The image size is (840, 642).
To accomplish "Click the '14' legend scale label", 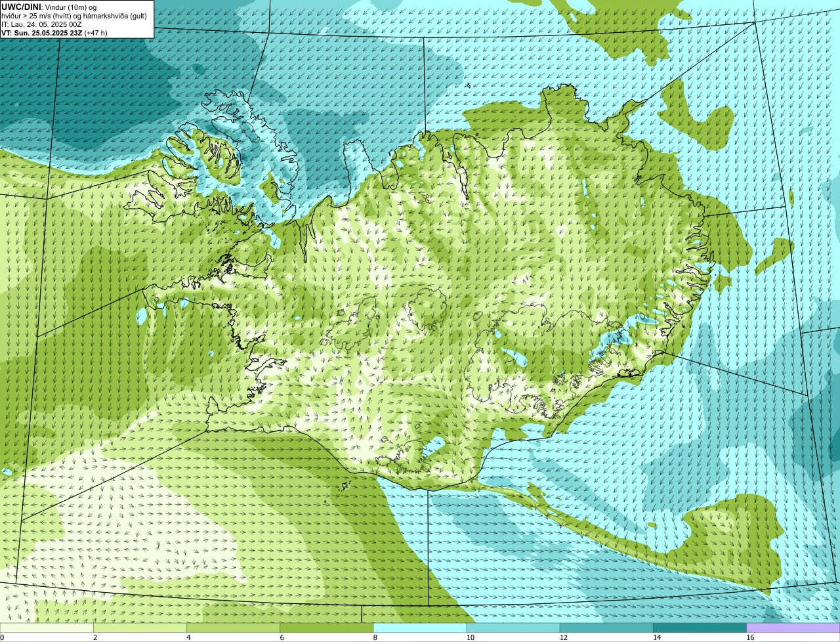I will click(x=656, y=637).
